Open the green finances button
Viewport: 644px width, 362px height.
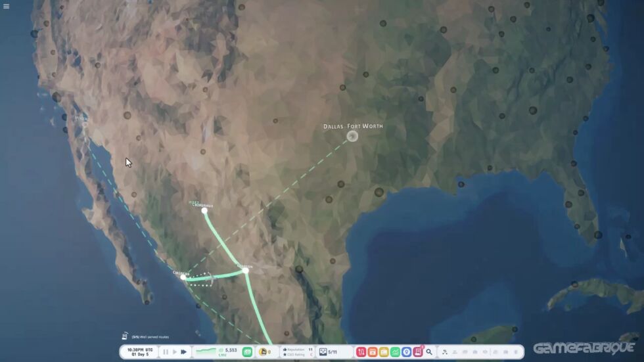click(x=247, y=352)
